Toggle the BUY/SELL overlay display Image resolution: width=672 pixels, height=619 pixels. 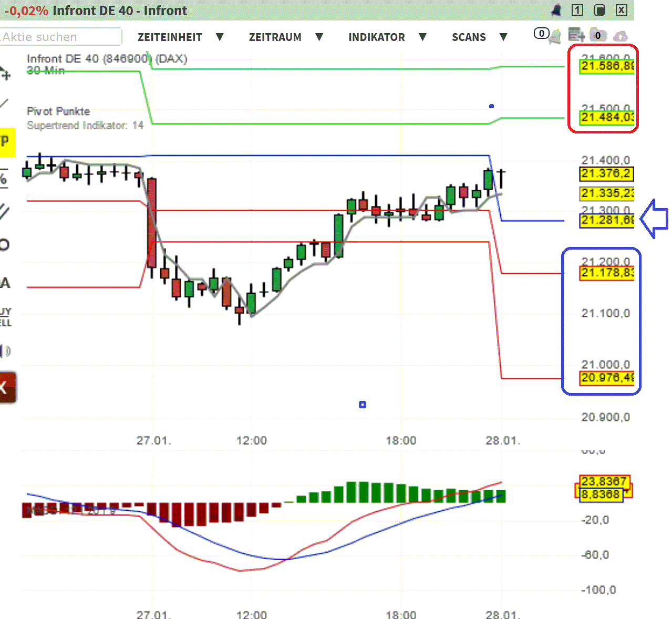pyautogui.click(x=5, y=315)
